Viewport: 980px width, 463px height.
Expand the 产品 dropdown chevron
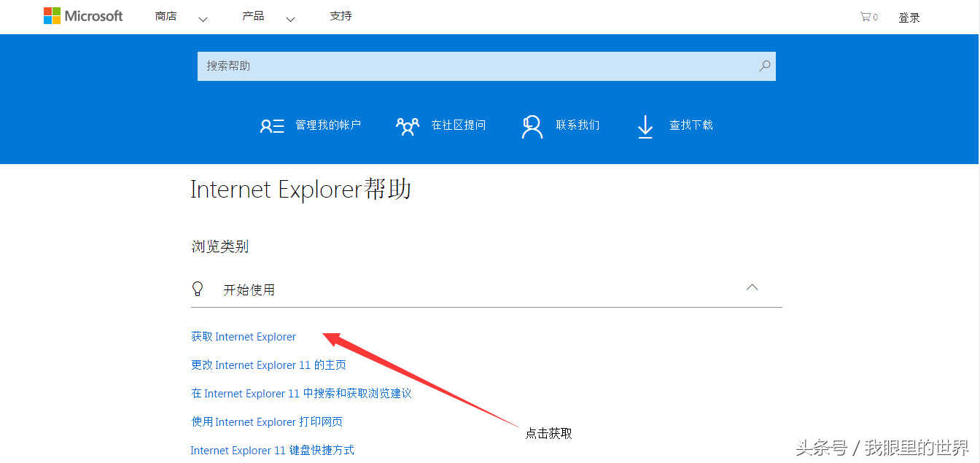pos(290,20)
